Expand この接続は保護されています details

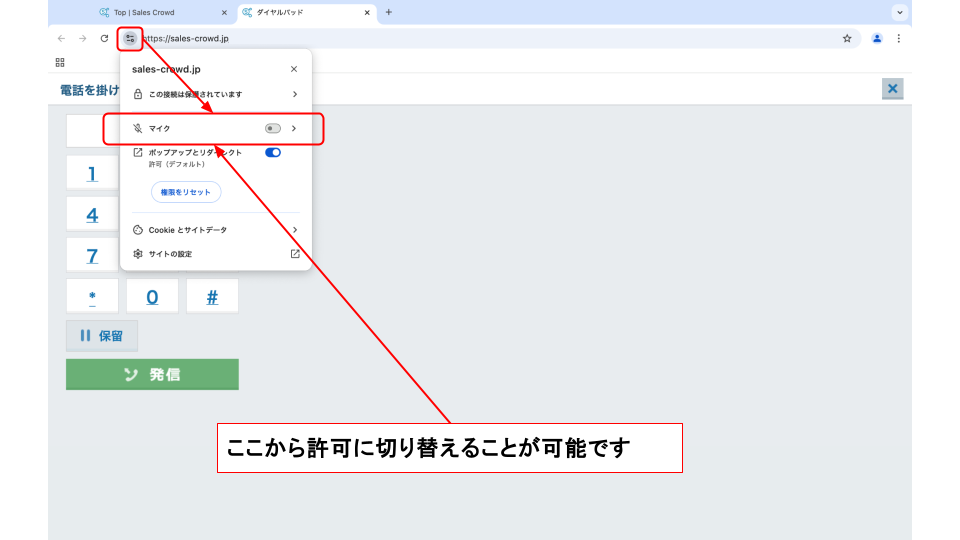[x=294, y=94]
